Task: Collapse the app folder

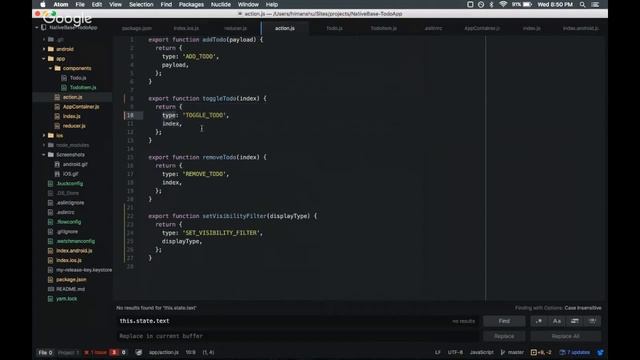Action: (x=44, y=59)
